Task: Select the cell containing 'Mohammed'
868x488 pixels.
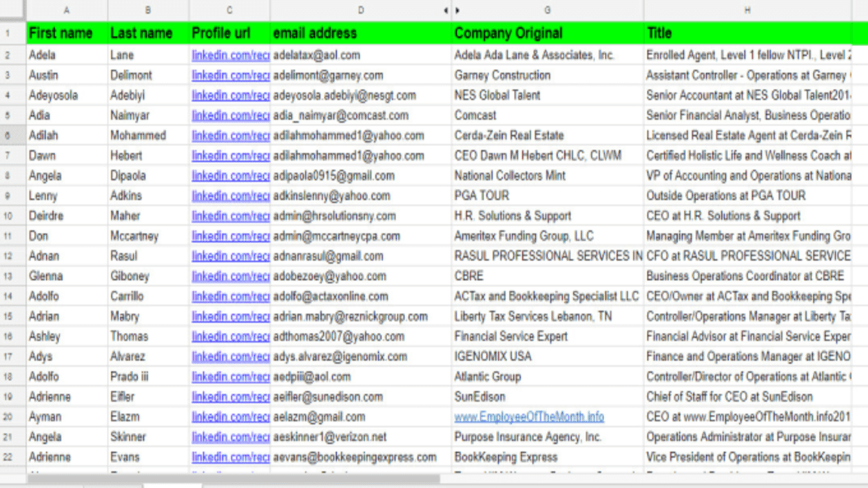Action: point(148,136)
